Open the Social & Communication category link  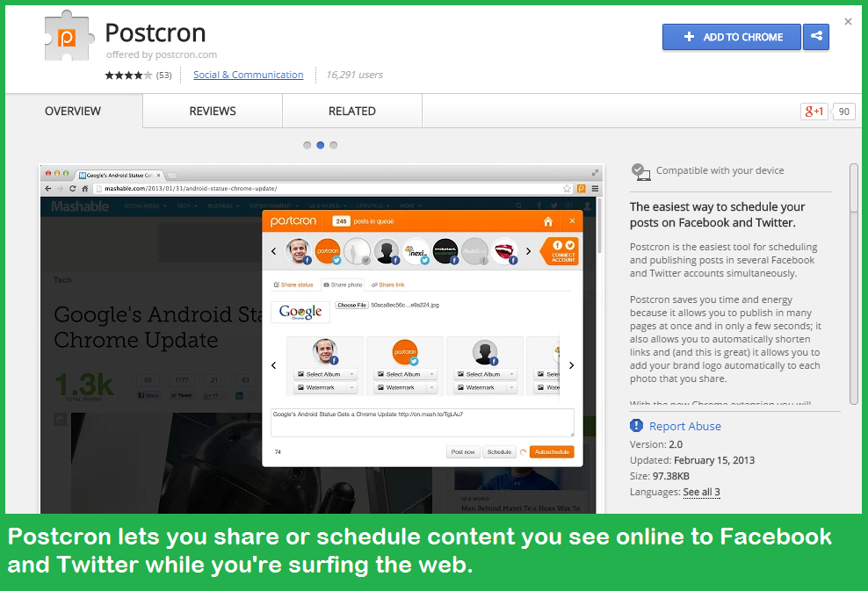coord(248,76)
